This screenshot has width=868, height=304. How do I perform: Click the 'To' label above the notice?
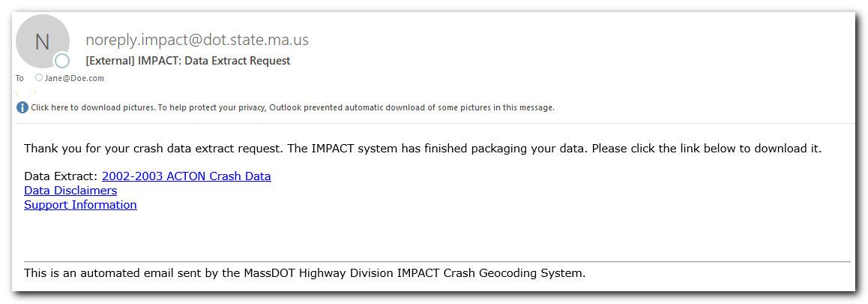20,78
